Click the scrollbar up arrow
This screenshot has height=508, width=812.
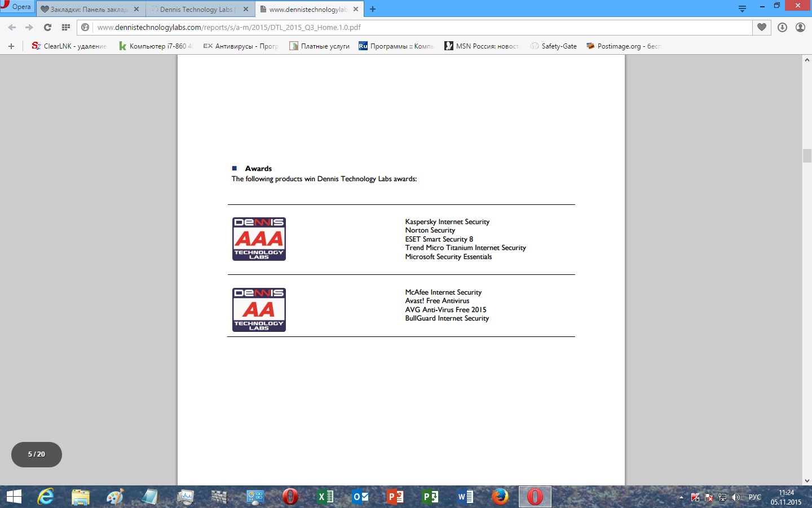[x=807, y=59]
